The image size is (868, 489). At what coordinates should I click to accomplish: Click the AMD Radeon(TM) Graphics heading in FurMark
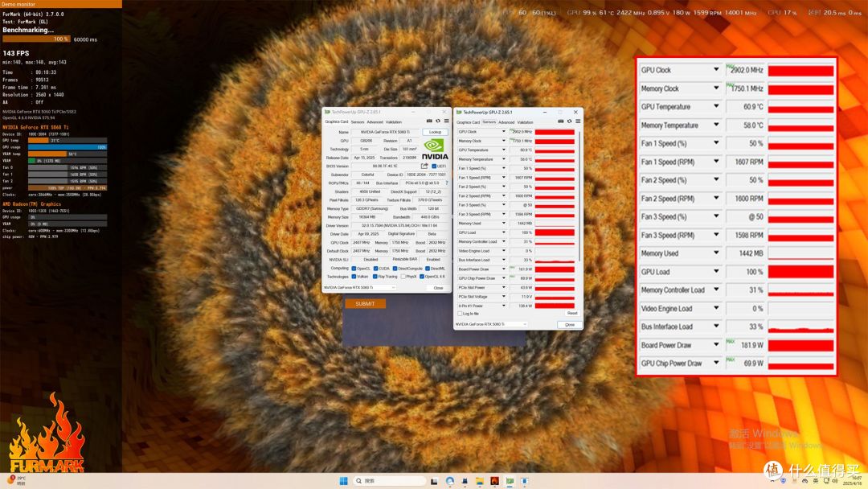tap(31, 203)
